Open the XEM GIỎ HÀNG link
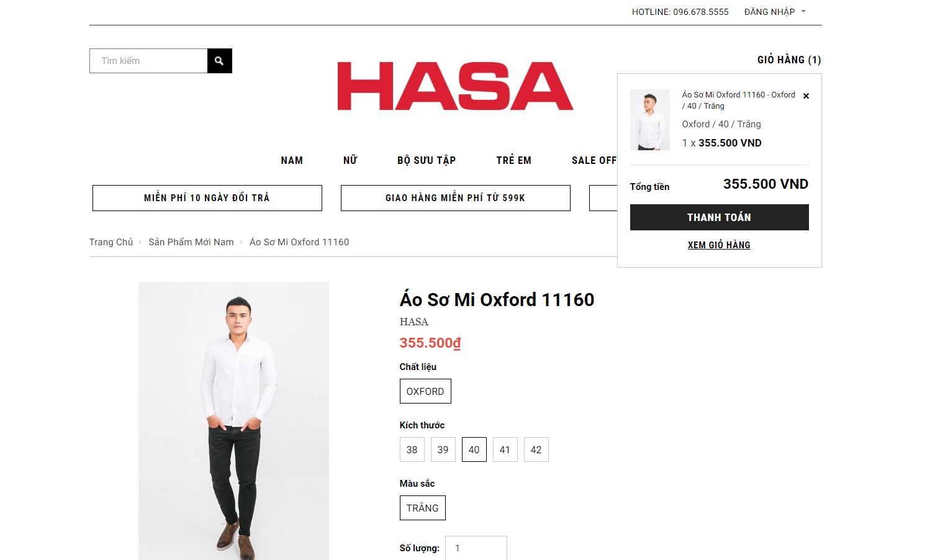 pyautogui.click(x=719, y=245)
